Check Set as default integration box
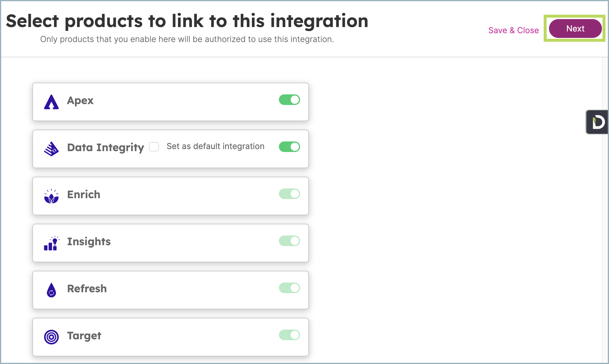 pos(154,146)
